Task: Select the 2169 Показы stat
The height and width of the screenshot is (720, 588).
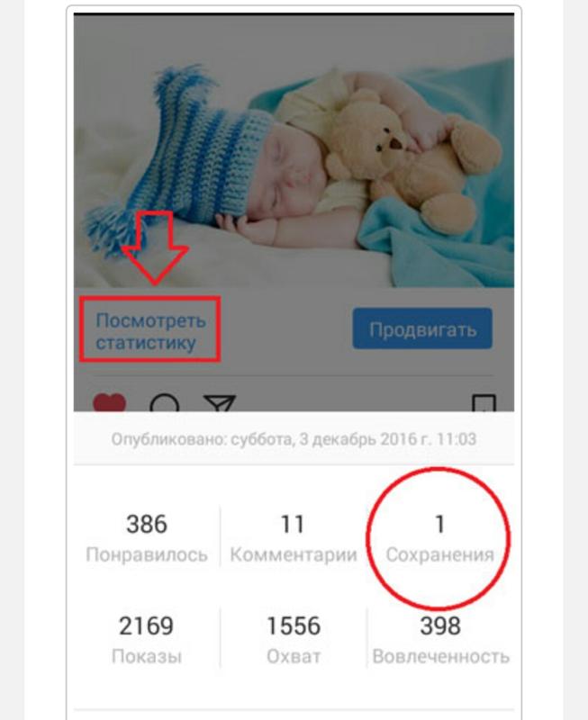Action: pos(147,640)
